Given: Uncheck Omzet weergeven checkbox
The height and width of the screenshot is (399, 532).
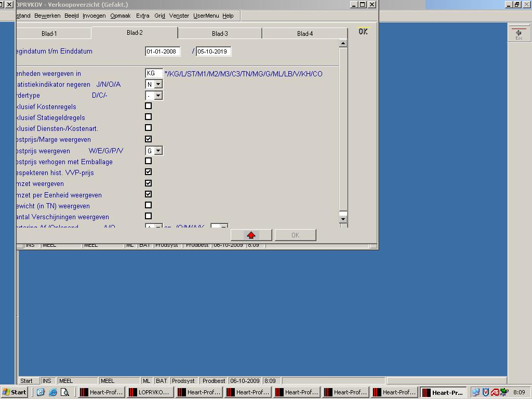Looking at the screenshot, I should [x=148, y=183].
